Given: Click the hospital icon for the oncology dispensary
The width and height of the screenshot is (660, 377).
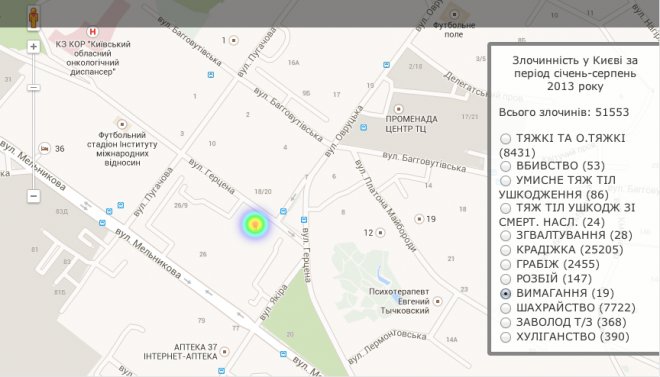Looking at the screenshot, I should click(x=92, y=32).
